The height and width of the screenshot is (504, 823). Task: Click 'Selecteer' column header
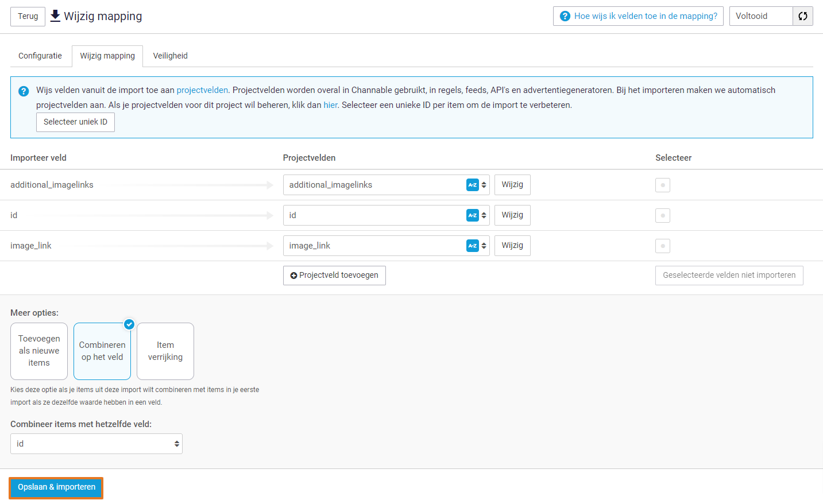tap(673, 158)
